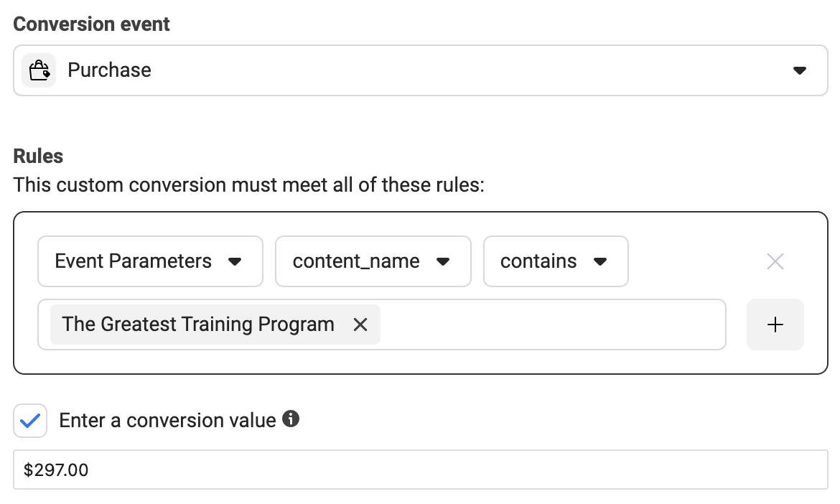Click the Purchase shopping bag icon

click(x=39, y=70)
